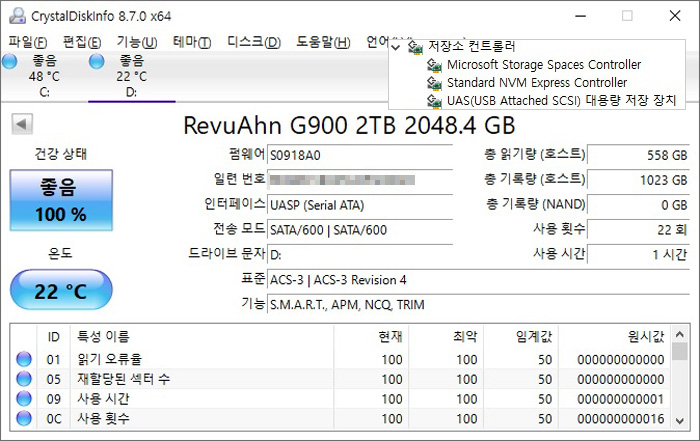The image size is (700, 441).
Task: Open the 디스크(D) menu
Action: pyautogui.click(x=254, y=42)
